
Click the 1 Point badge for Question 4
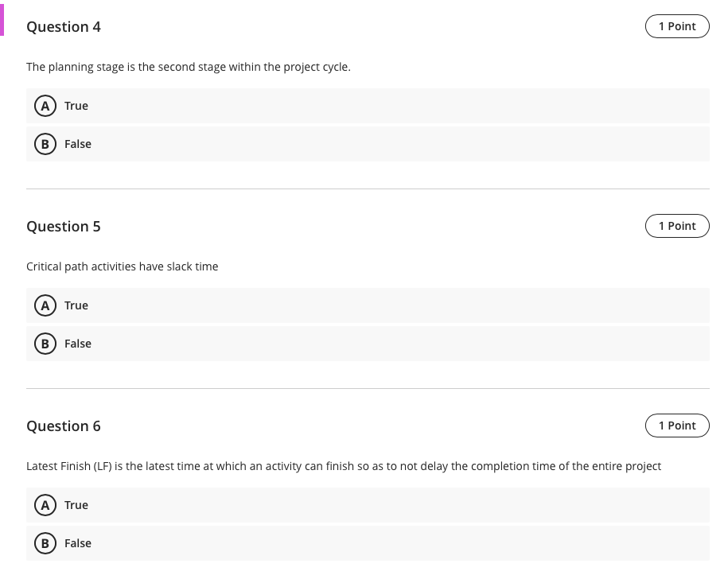677,25
